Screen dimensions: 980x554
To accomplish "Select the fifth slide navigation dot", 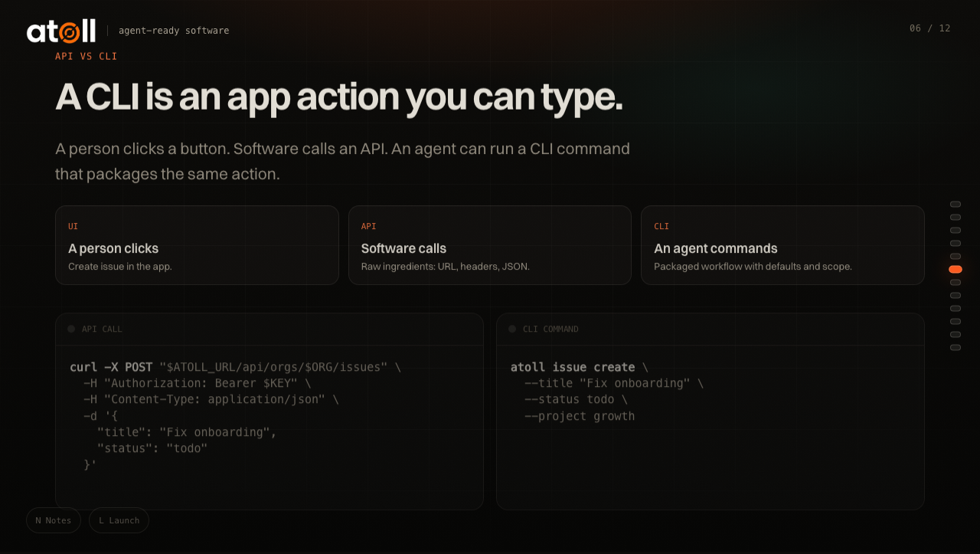I will pos(955,256).
